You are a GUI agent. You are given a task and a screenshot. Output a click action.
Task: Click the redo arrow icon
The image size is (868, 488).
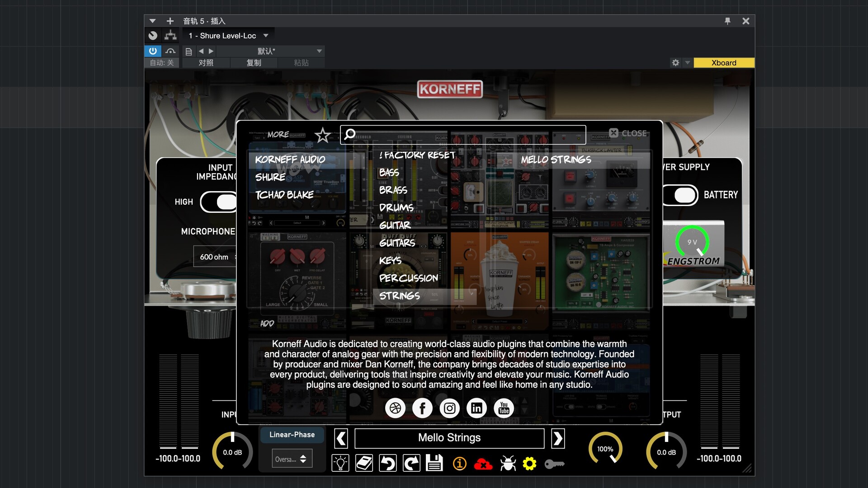[411, 463]
